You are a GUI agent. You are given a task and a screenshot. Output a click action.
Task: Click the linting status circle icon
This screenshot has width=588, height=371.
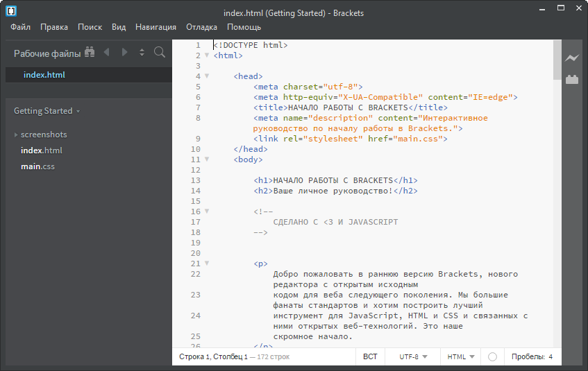[492, 356]
